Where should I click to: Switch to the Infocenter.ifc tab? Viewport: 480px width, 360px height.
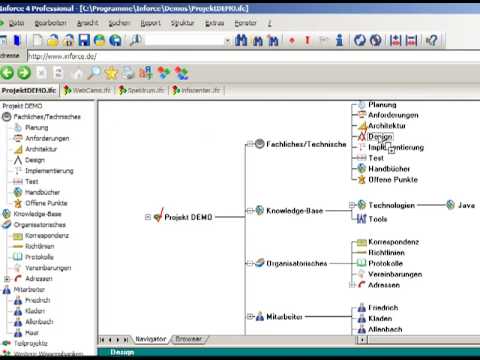tap(196, 90)
